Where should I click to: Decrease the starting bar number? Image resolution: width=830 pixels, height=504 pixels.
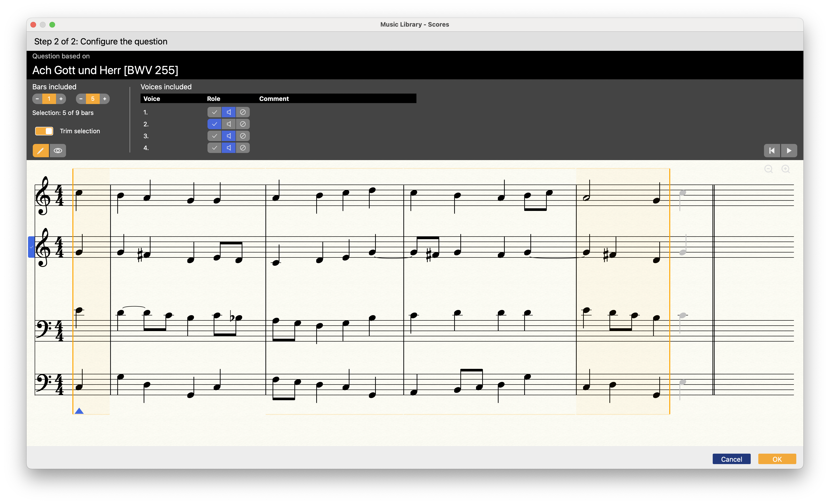point(37,99)
